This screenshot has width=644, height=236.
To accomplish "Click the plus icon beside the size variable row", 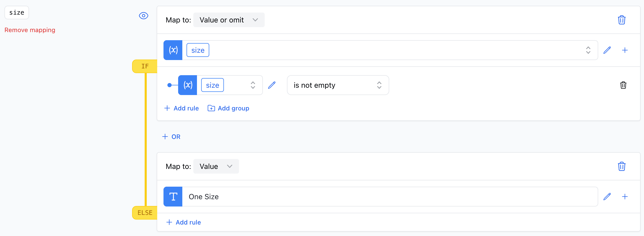I will coord(625,50).
